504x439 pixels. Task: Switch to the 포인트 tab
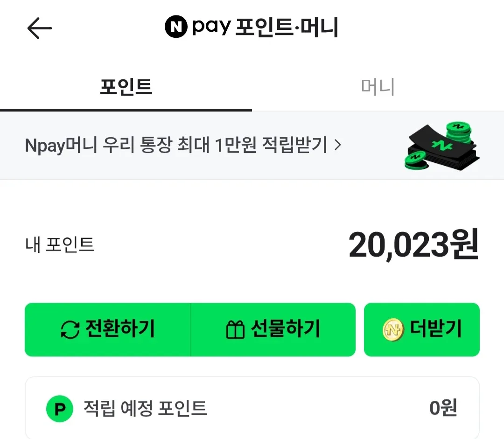coord(126,87)
